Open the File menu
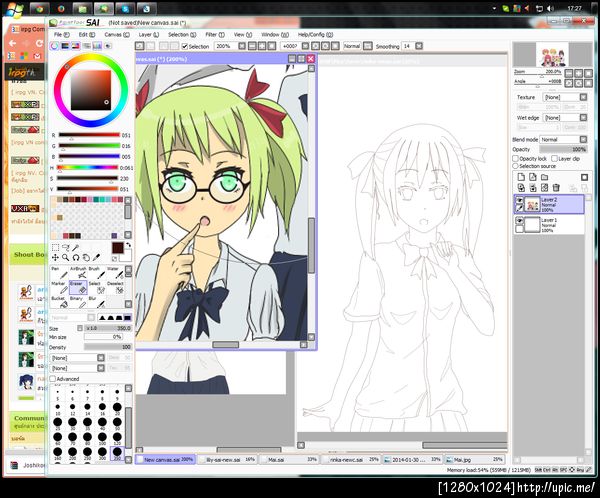600x498 pixels. tap(61, 34)
